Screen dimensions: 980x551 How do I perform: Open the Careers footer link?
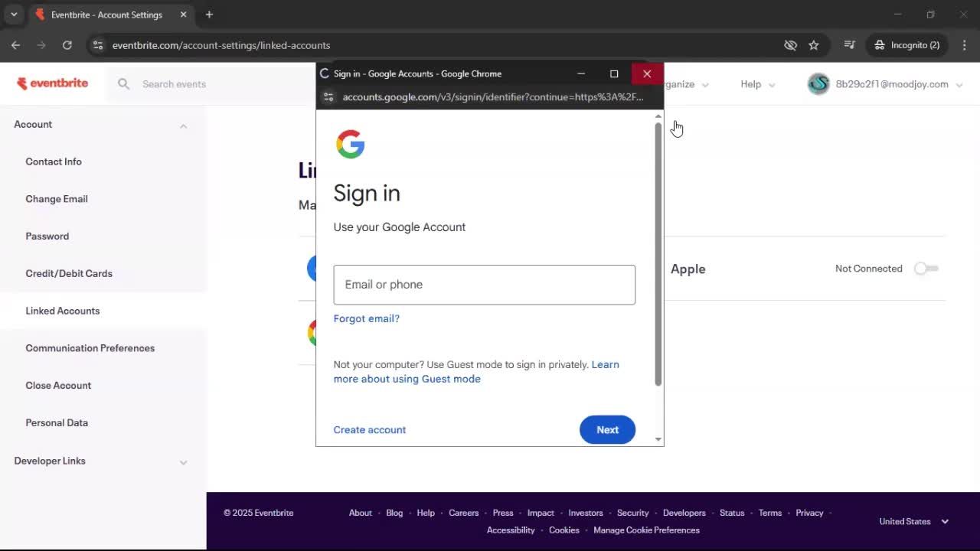click(x=464, y=513)
